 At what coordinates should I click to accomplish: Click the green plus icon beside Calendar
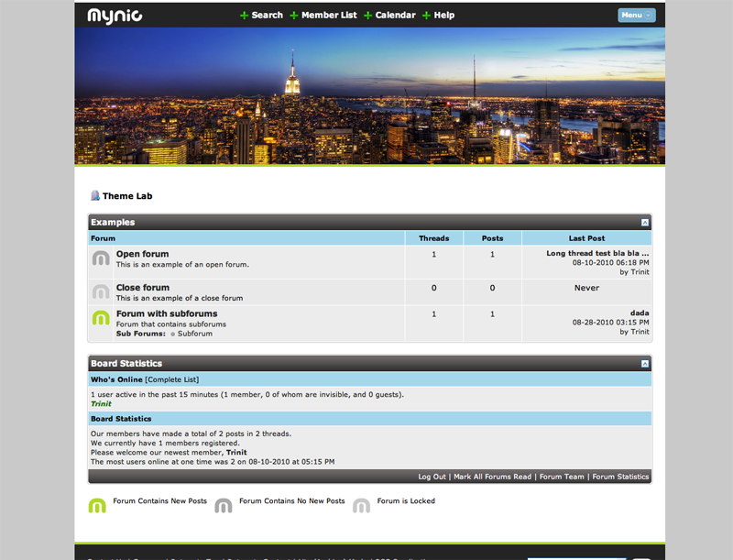tap(368, 16)
